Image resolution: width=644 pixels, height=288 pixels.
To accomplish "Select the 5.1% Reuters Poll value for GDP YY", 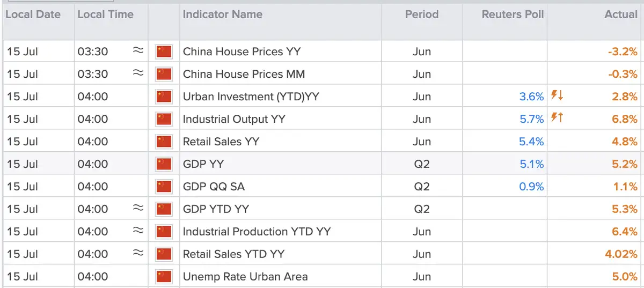I will click(x=531, y=164).
